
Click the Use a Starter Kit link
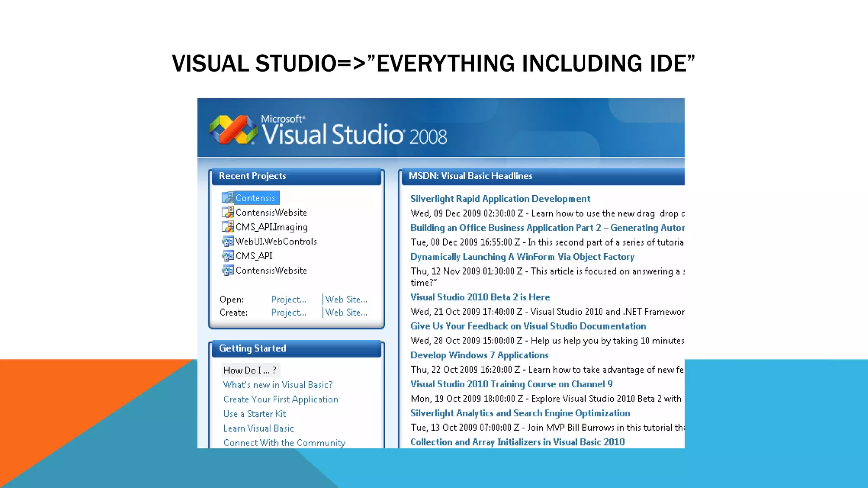254,414
